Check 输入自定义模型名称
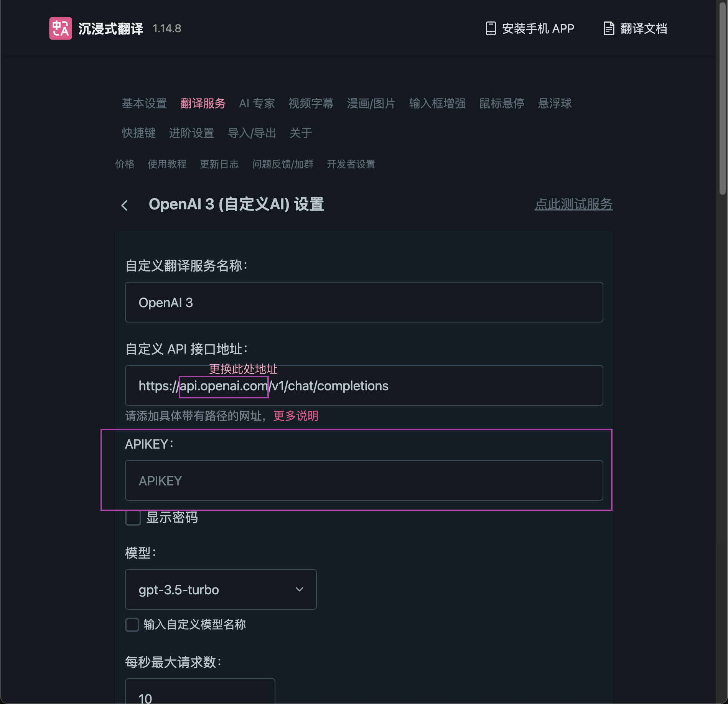Viewport: 728px width, 704px height. (132, 625)
